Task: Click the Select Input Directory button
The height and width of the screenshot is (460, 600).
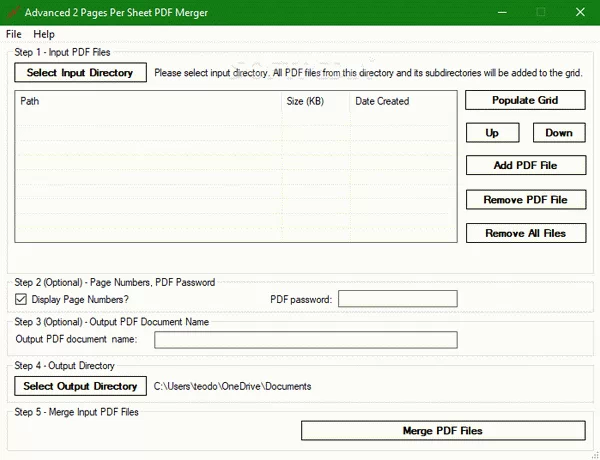Action: pos(80,72)
